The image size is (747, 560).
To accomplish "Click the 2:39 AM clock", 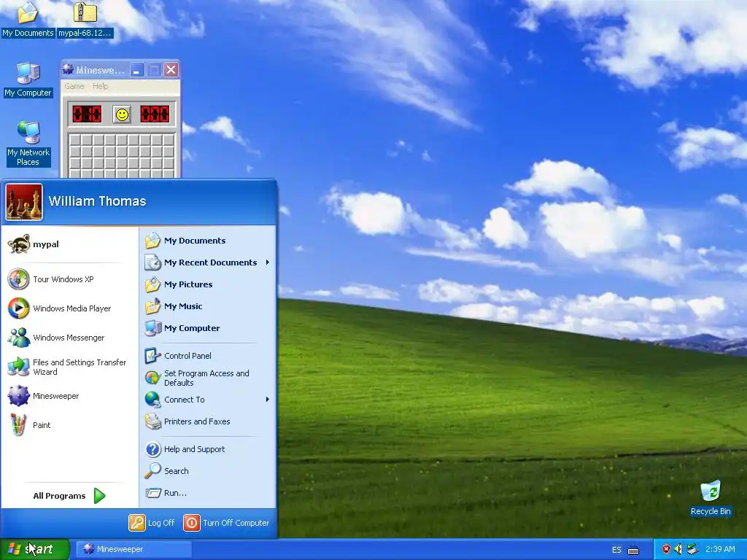I will pyautogui.click(x=720, y=549).
